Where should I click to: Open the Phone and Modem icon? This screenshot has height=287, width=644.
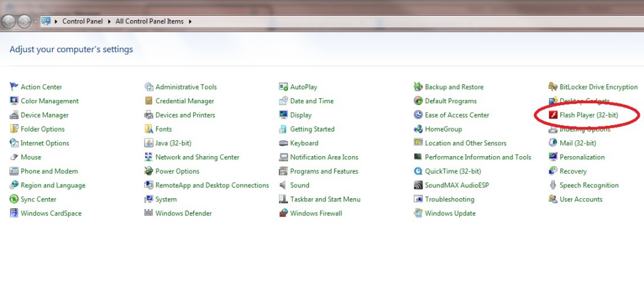click(14, 171)
